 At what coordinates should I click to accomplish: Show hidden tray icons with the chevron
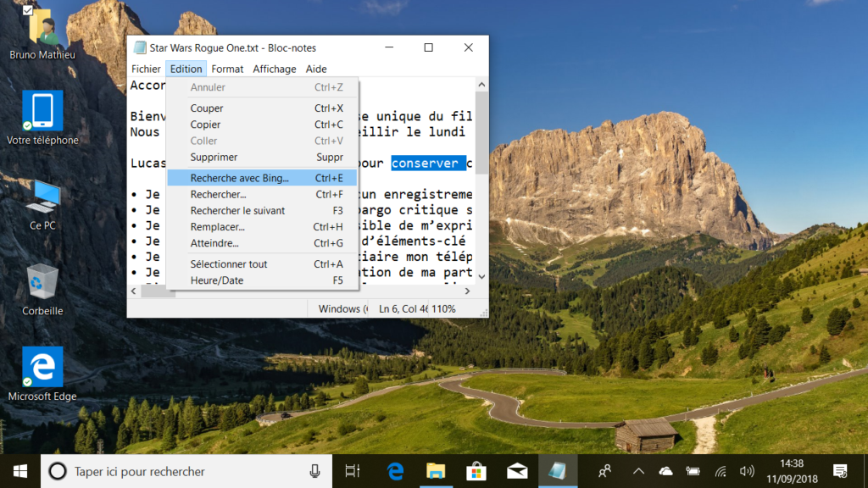[x=638, y=471]
